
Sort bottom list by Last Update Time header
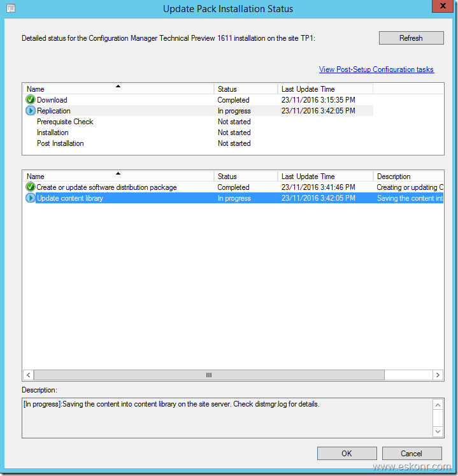coord(326,177)
